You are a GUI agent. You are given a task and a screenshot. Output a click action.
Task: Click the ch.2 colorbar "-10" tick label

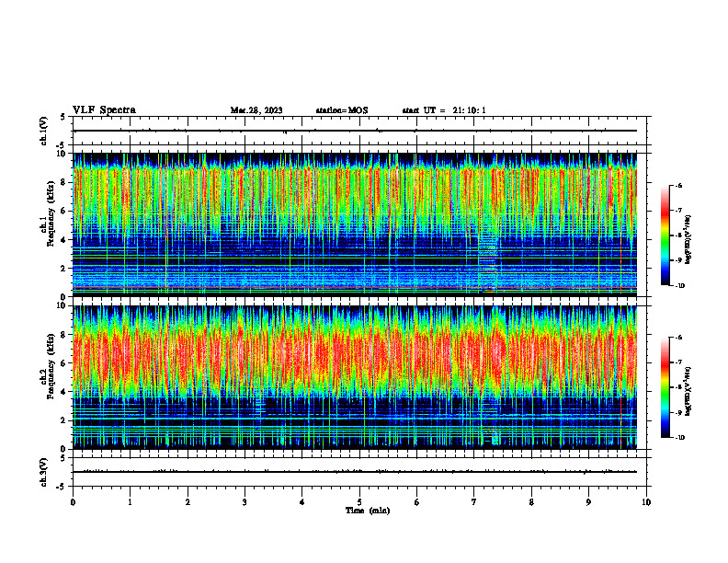pos(679,438)
